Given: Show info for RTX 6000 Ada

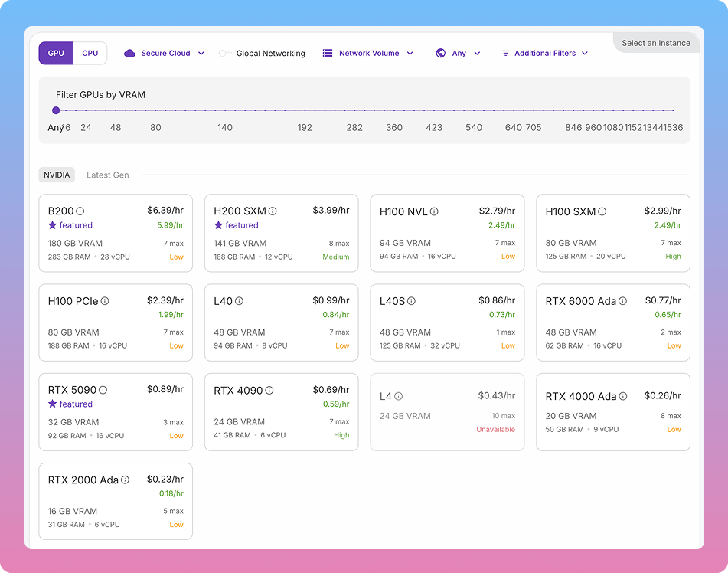Looking at the screenshot, I should 622,301.
